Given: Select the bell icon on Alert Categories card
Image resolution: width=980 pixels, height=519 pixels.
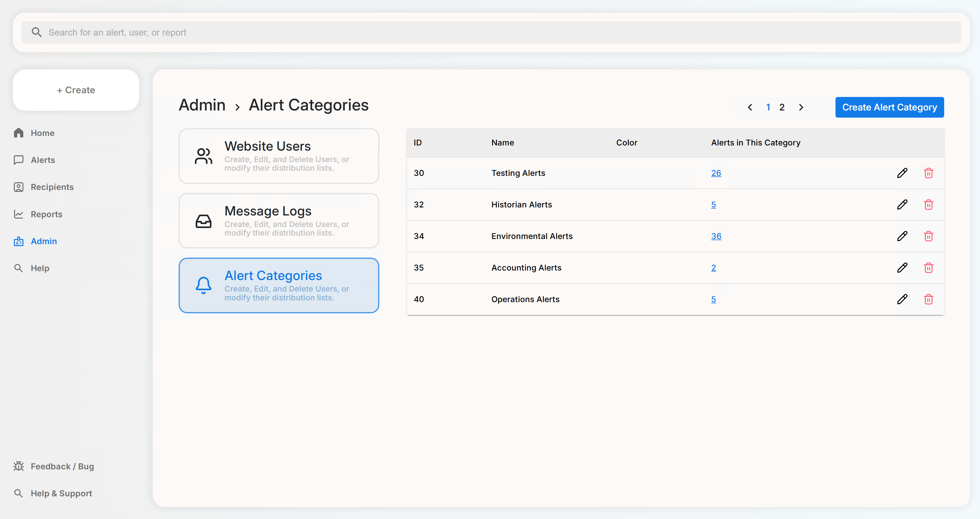Looking at the screenshot, I should pos(203,285).
